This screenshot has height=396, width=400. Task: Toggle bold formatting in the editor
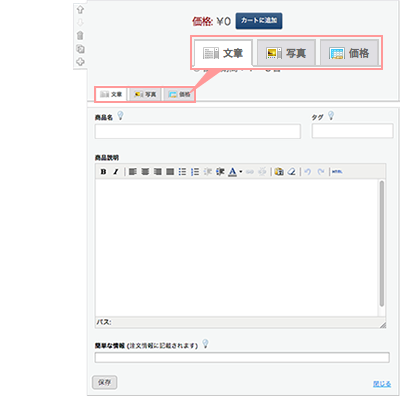point(103,172)
